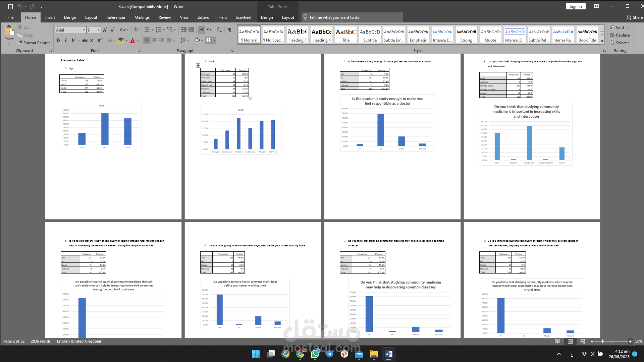Open the Zotero tab

[x=203, y=17]
